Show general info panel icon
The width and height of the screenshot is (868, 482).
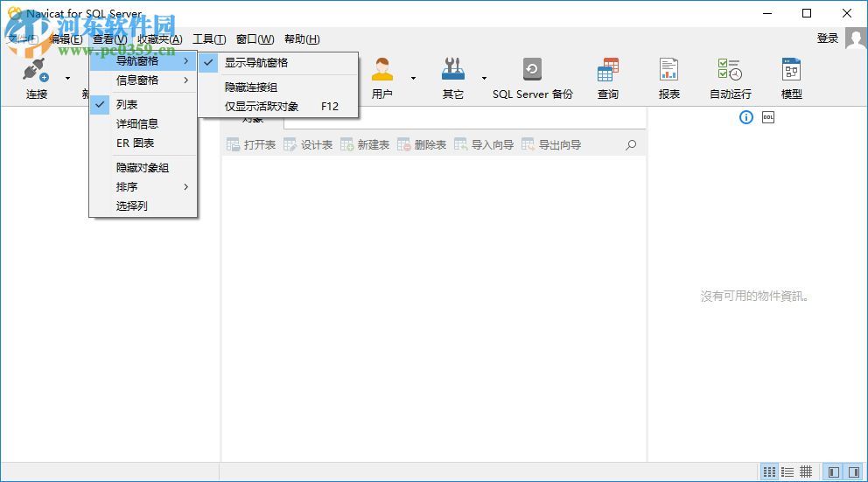(x=746, y=117)
